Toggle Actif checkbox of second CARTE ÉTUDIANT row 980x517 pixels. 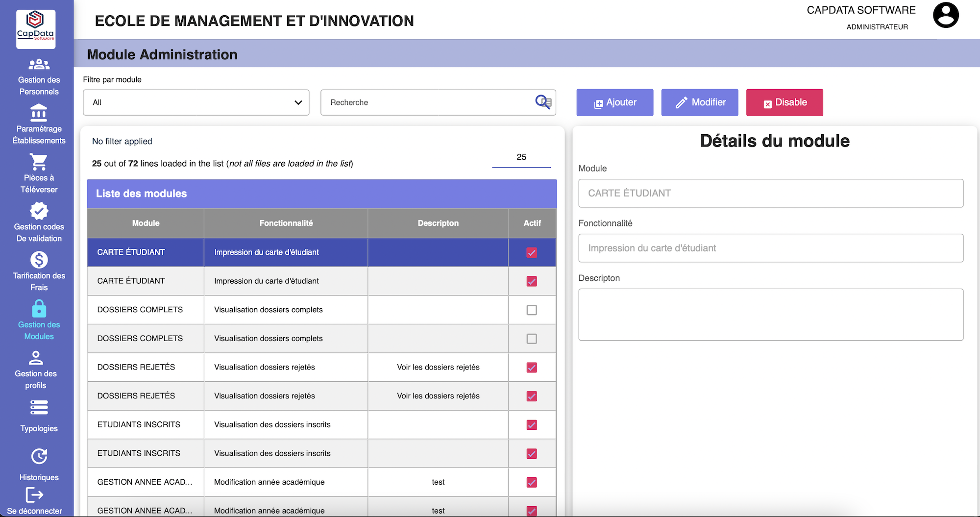(x=532, y=281)
